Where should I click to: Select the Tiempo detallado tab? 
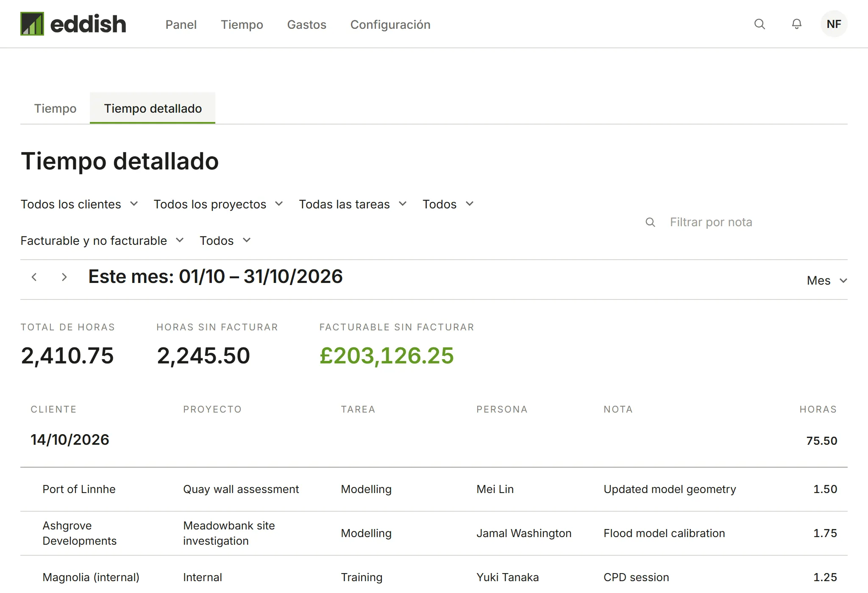(x=153, y=108)
